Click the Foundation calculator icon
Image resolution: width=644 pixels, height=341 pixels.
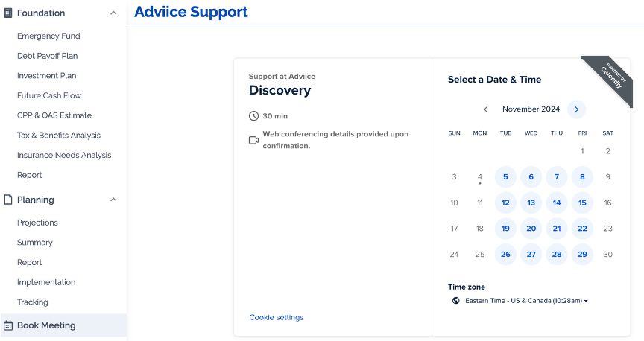(7, 13)
